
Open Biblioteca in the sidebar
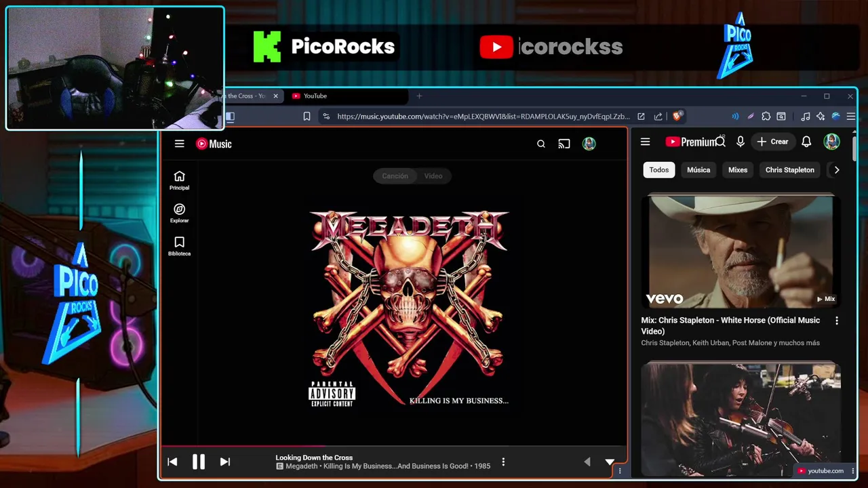pos(179,246)
